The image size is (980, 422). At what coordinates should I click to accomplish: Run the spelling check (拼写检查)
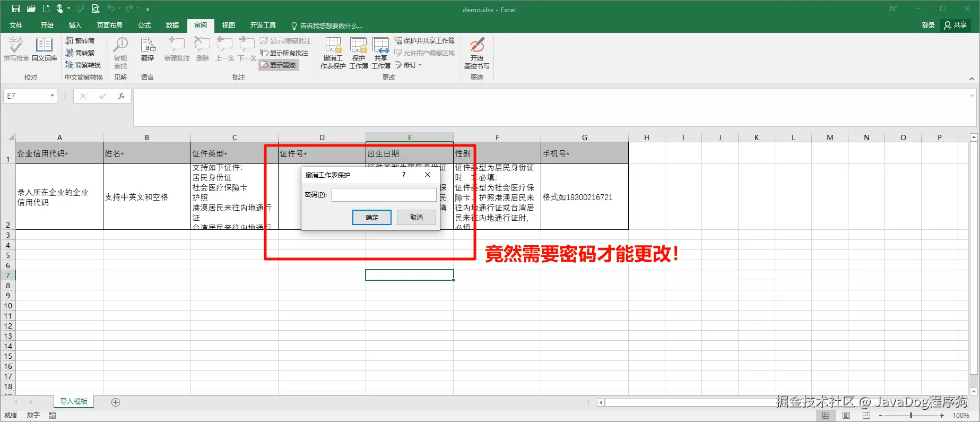pyautogui.click(x=16, y=49)
